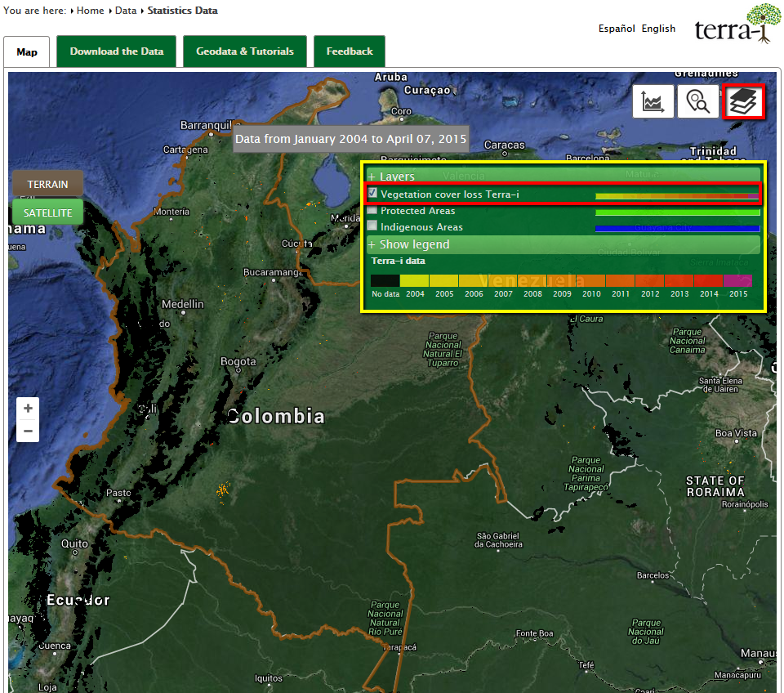
Task: Switch map to Satellite view
Action: [x=47, y=212]
